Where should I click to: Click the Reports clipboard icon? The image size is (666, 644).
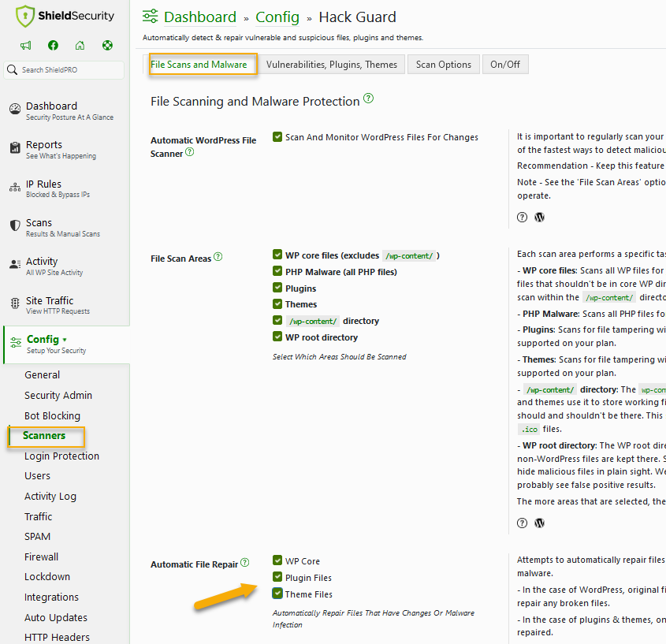[x=15, y=148]
